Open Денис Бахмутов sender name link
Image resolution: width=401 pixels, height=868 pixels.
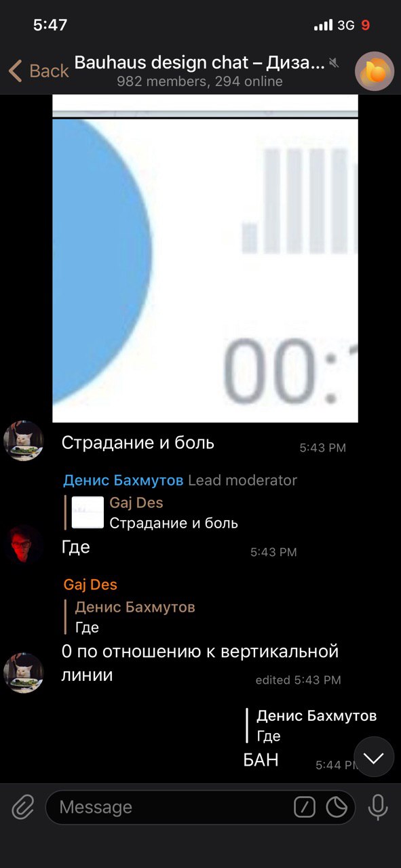123,480
